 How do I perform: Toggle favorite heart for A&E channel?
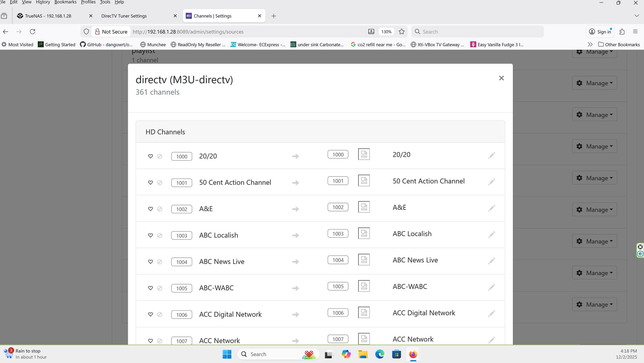point(150,209)
